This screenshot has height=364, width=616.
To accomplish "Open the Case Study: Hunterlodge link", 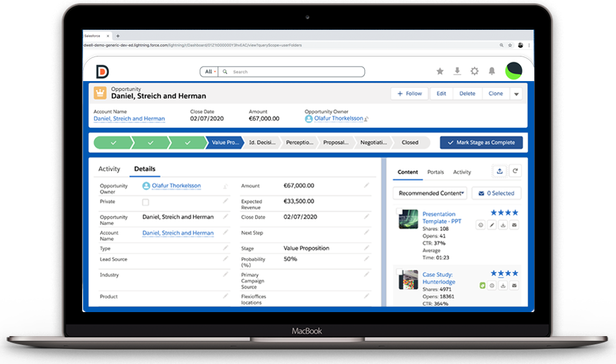I will pos(439,278).
